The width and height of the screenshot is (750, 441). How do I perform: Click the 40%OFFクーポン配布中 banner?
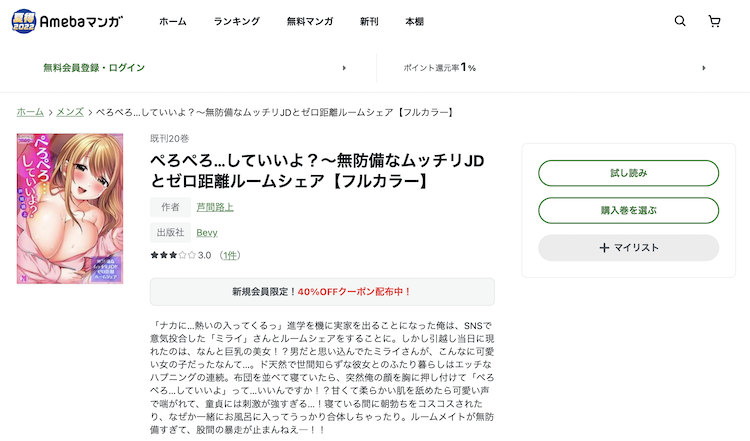[x=322, y=292]
